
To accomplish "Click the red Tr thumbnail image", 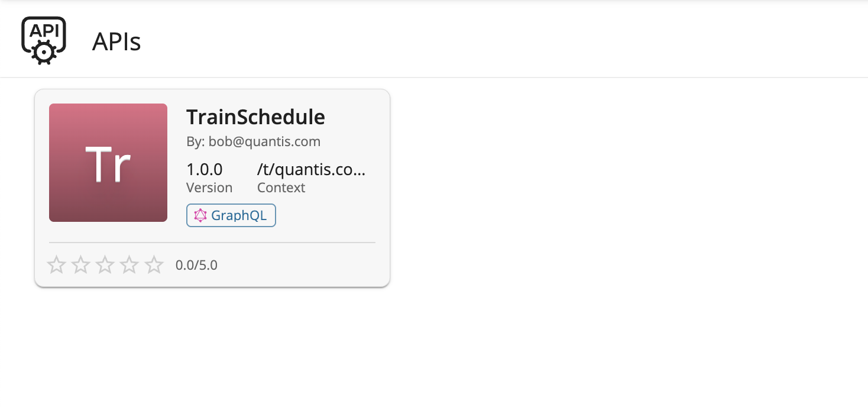I will pyautogui.click(x=108, y=163).
